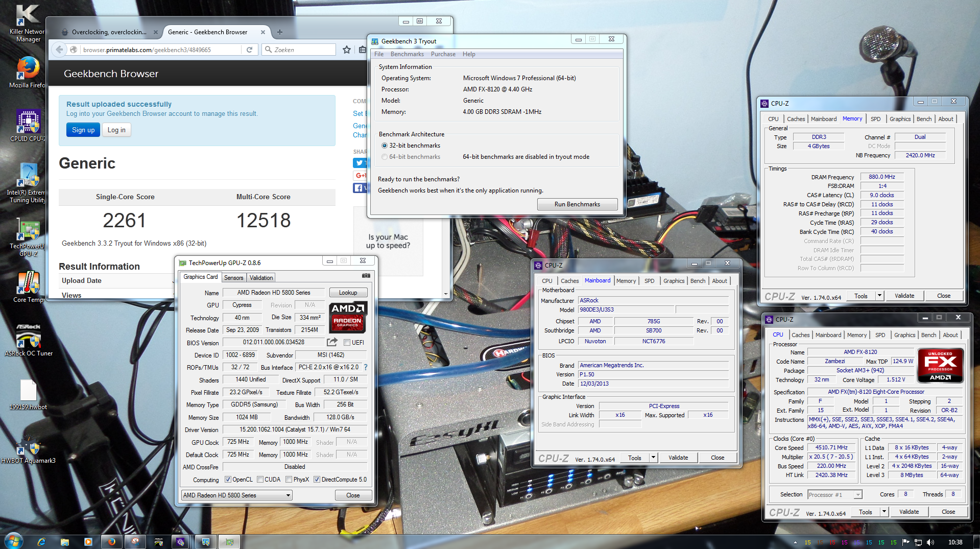Select the 199159.hwbot file on desktop
Viewport: 980px width, 549px height.
28,394
